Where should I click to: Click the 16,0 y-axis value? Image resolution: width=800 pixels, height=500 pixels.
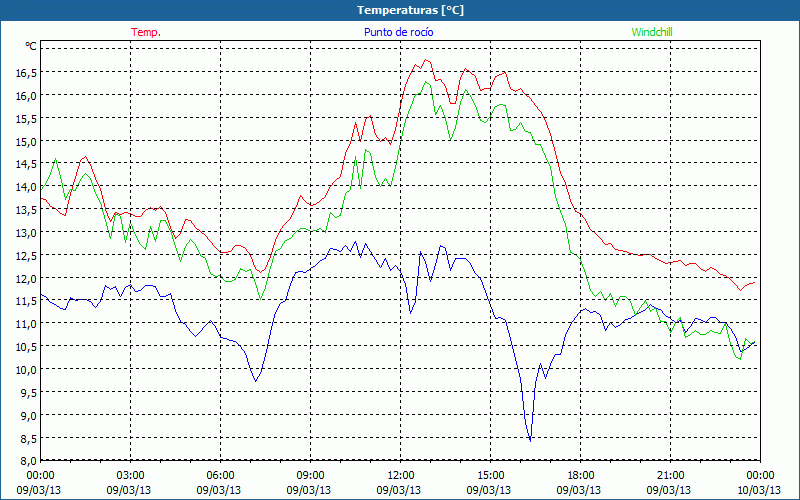coord(26,96)
